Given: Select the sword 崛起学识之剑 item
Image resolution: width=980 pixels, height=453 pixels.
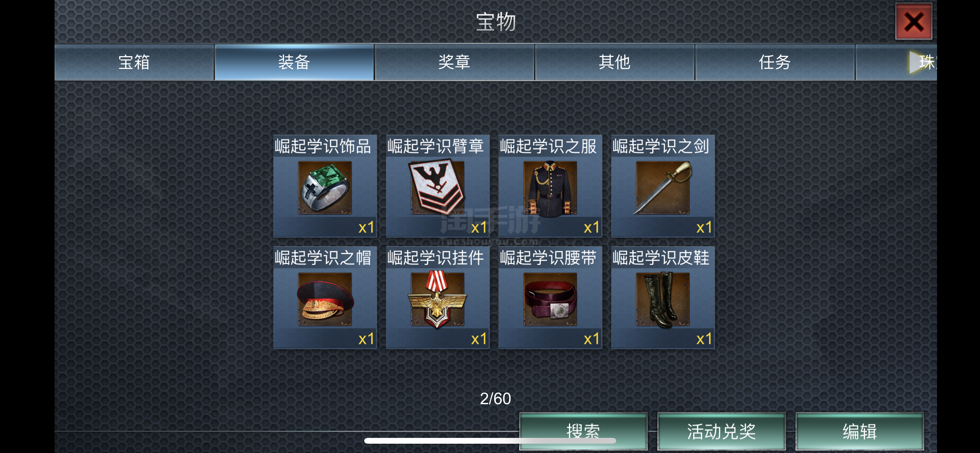Looking at the screenshot, I should pos(663,186).
